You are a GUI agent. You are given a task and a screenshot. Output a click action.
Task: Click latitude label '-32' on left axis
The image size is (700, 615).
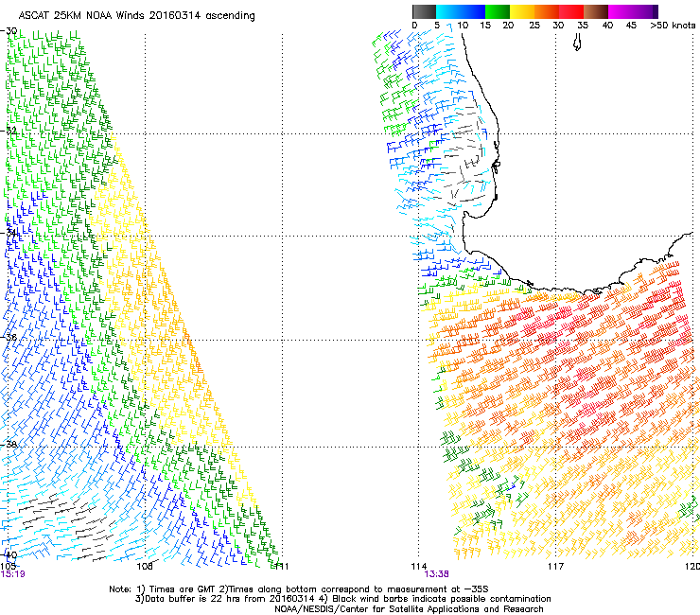9,131
